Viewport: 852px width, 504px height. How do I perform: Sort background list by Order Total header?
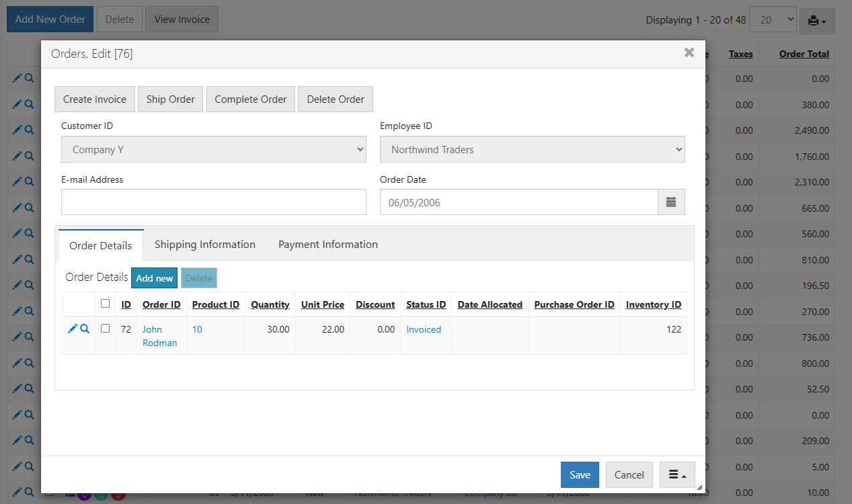pyautogui.click(x=804, y=54)
